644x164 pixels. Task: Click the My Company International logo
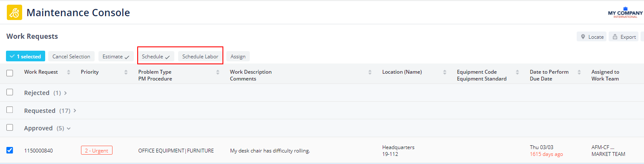625,12
